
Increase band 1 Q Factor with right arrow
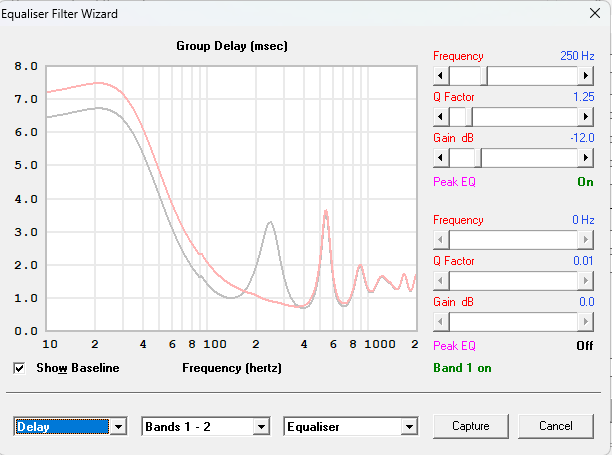click(585, 116)
